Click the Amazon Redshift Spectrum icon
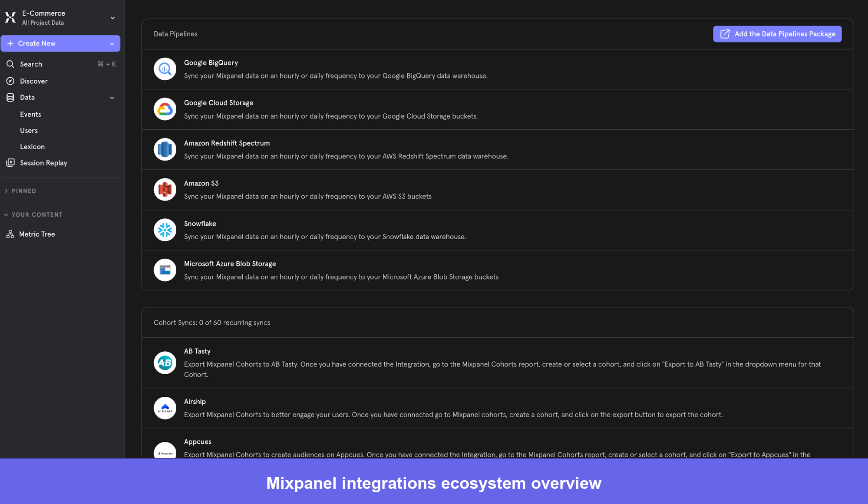Image resolution: width=868 pixels, height=504 pixels. tap(165, 149)
